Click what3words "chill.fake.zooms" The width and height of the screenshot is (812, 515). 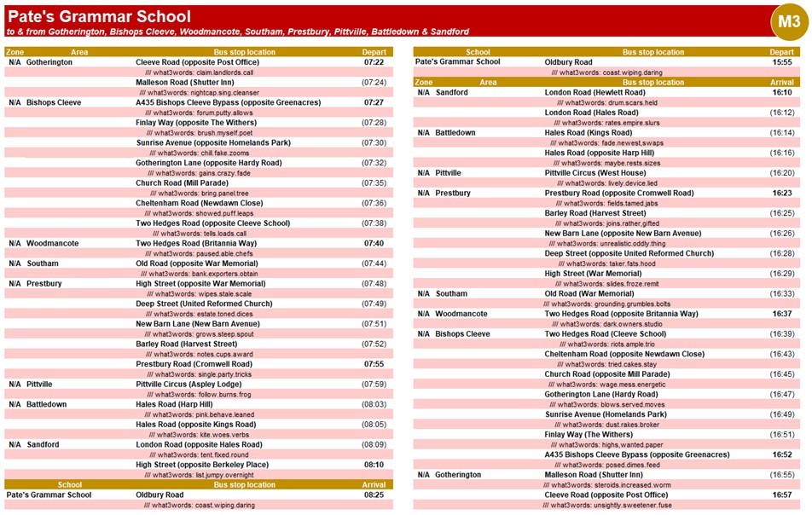tap(225, 153)
